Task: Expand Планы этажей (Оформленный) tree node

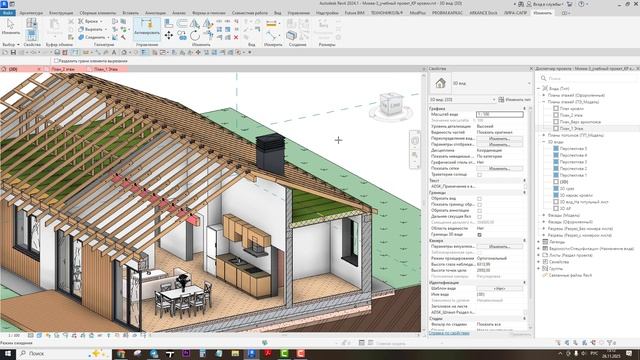Action: [544, 95]
